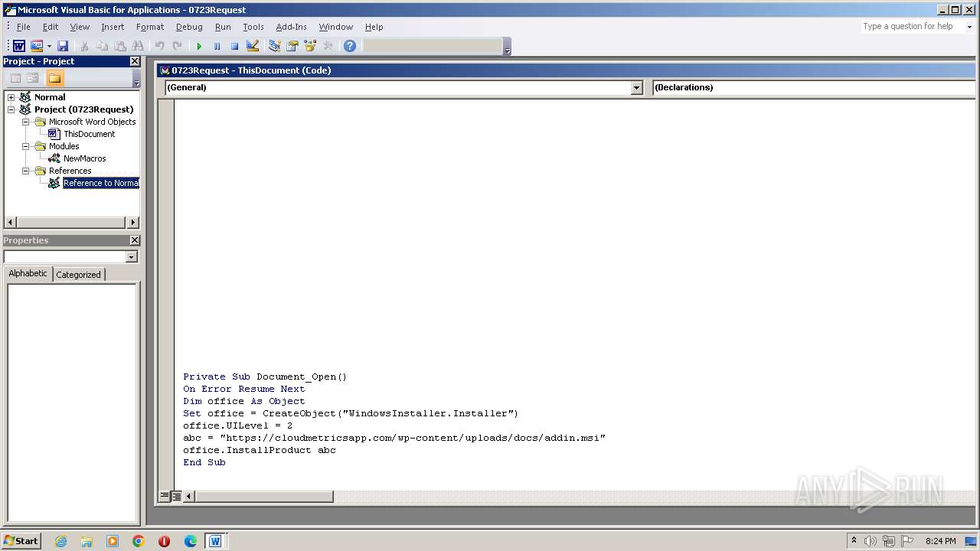
Task: Open the Properties Window toolbar icon
Action: pyautogui.click(x=292, y=46)
